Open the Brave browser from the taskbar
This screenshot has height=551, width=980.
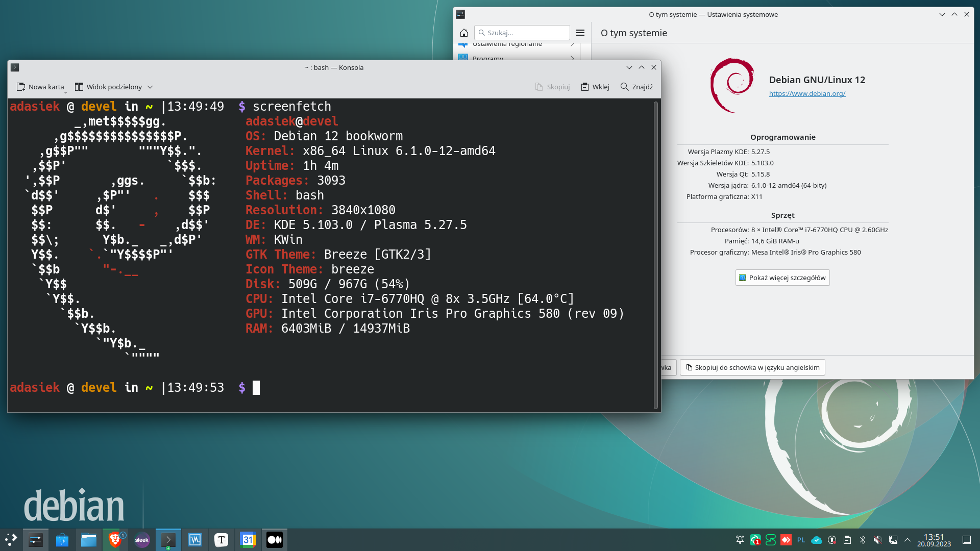pyautogui.click(x=115, y=540)
